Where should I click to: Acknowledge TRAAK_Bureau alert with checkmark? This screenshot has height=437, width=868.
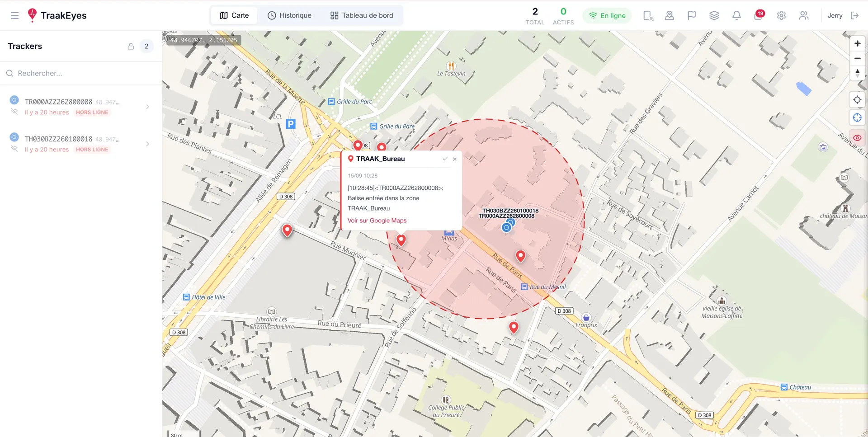445,159
